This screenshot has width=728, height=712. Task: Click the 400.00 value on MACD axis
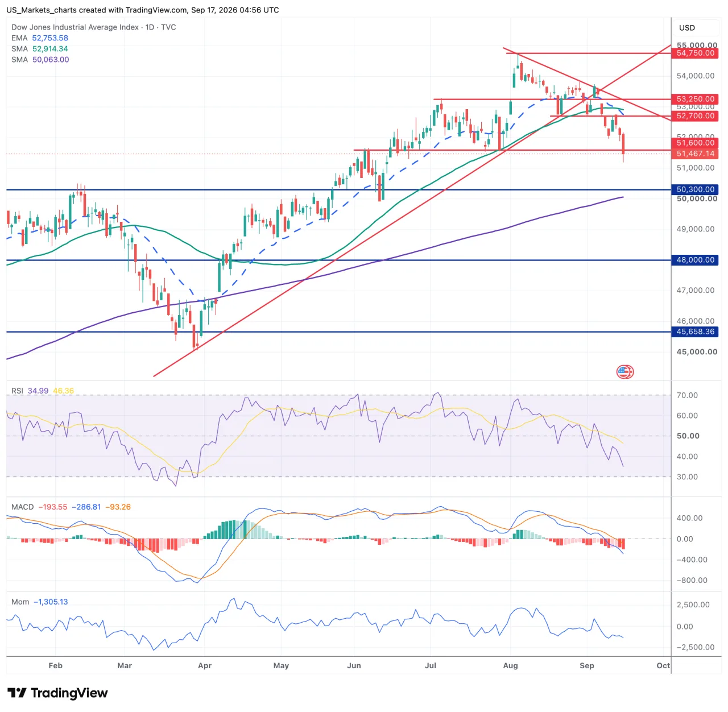tap(689, 518)
